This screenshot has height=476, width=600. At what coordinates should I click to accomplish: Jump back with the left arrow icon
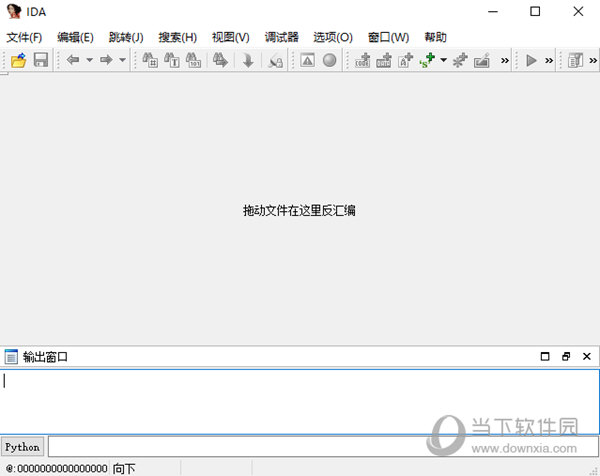click(x=73, y=60)
